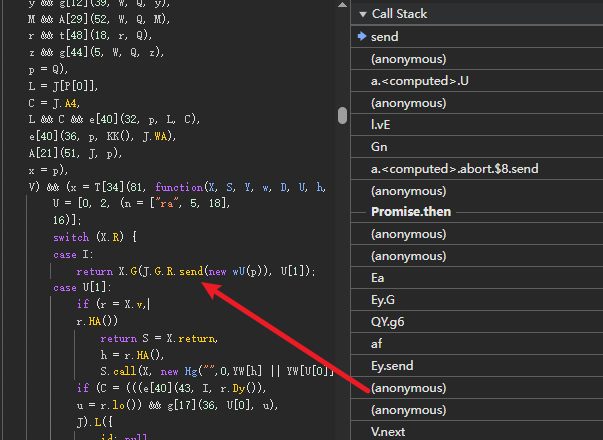603x440 pixels.
Task: Select the Ey.send call stack frame
Action: [477, 365]
